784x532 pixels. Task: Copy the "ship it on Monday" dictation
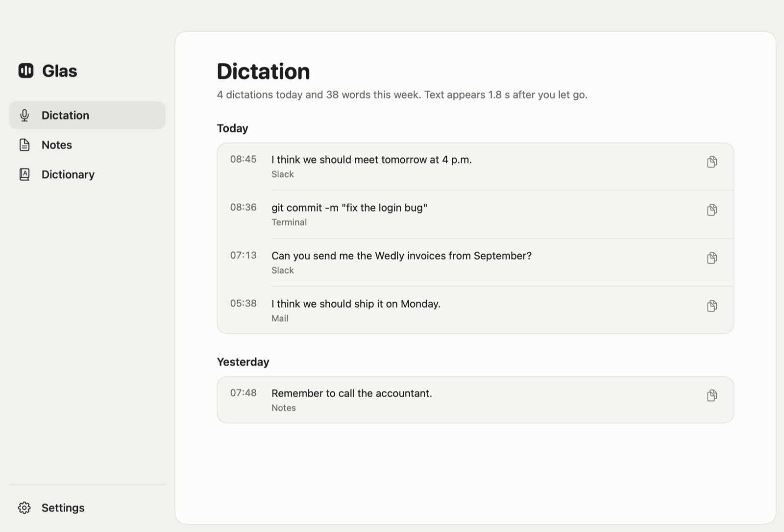pyautogui.click(x=712, y=306)
